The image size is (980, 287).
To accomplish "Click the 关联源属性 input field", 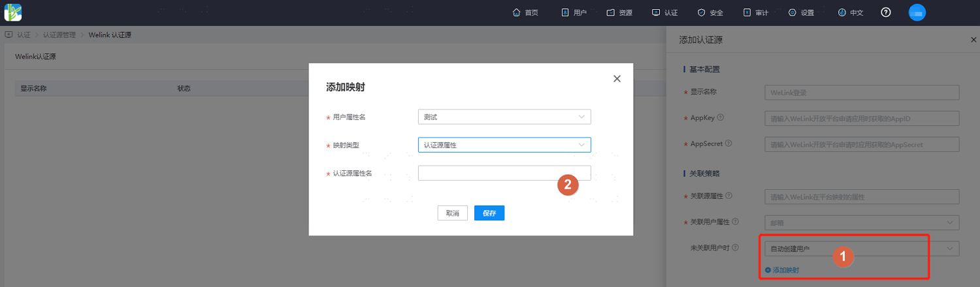I will (862, 196).
